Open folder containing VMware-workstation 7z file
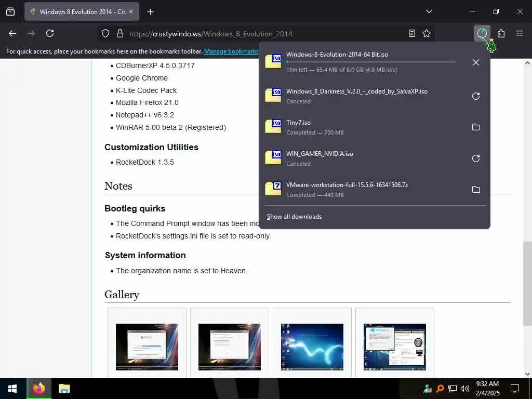Screen dimensions: 532x399 click(x=476, y=190)
